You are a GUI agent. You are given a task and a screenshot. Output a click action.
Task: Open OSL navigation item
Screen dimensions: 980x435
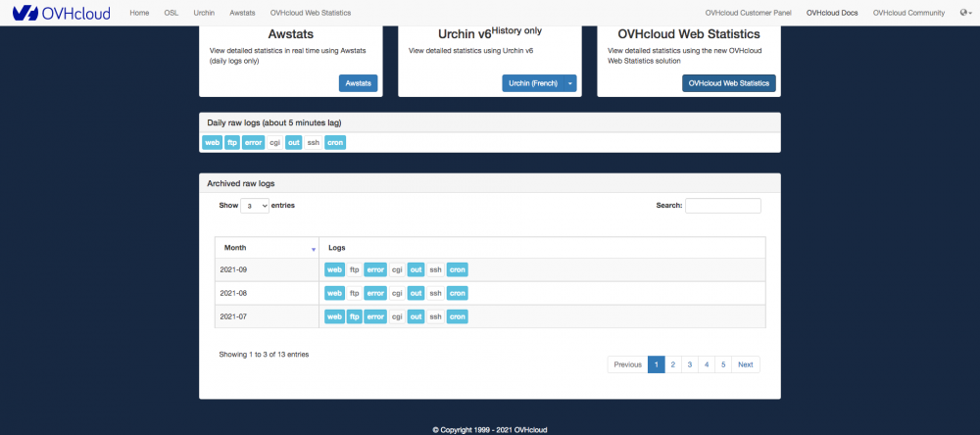(x=171, y=13)
